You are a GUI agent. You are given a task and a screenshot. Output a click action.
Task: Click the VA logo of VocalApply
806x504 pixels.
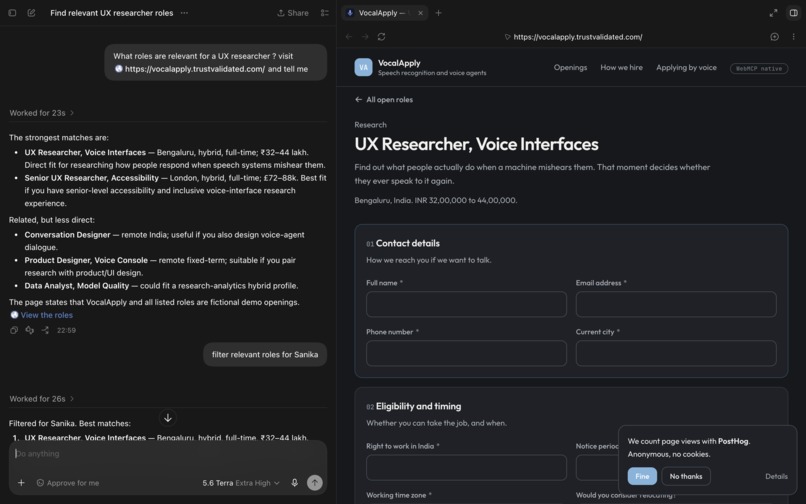pyautogui.click(x=363, y=67)
